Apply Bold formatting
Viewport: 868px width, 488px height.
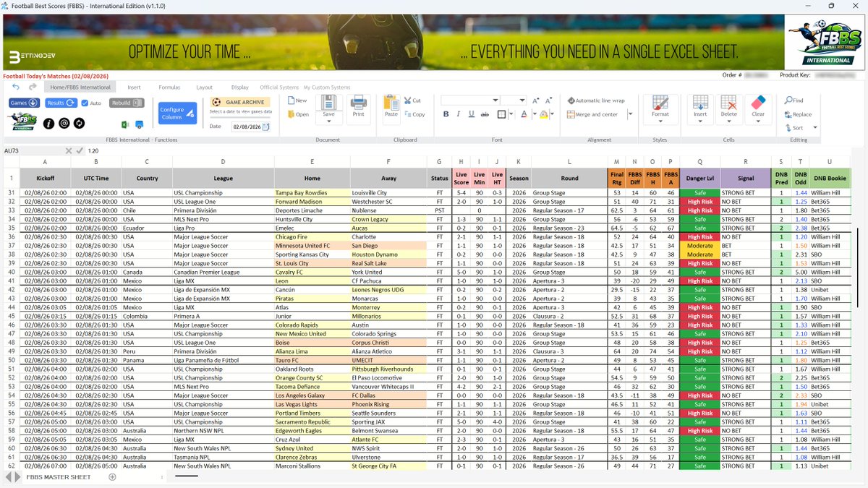(x=446, y=114)
